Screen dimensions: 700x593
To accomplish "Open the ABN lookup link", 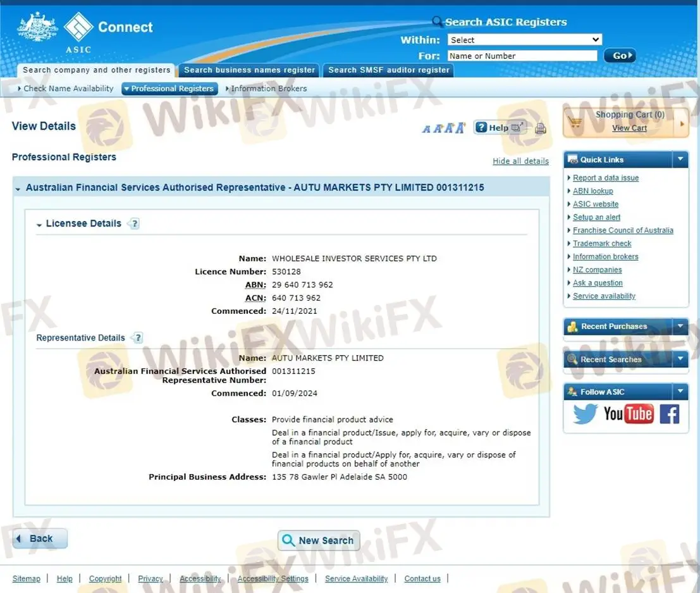I will [593, 191].
